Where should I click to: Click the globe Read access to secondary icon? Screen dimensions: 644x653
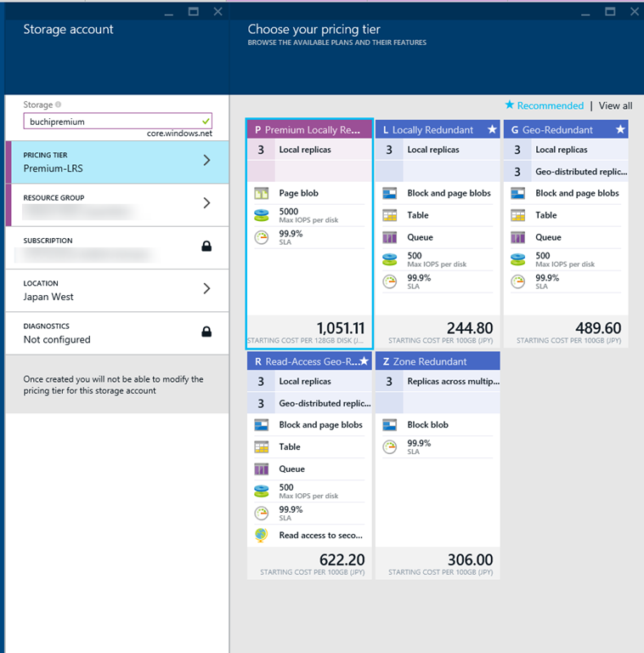[x=262, y=535]
